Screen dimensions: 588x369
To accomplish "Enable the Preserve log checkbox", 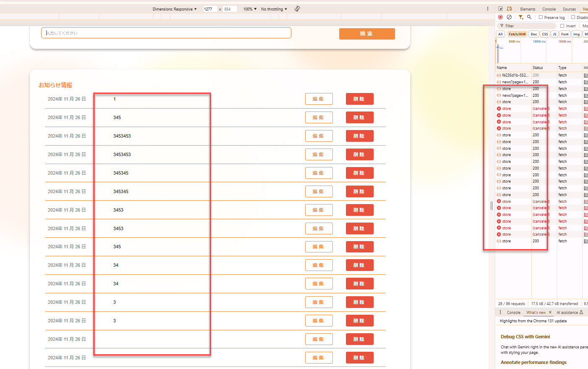I will pyautogui.click(x=541, y=17).
